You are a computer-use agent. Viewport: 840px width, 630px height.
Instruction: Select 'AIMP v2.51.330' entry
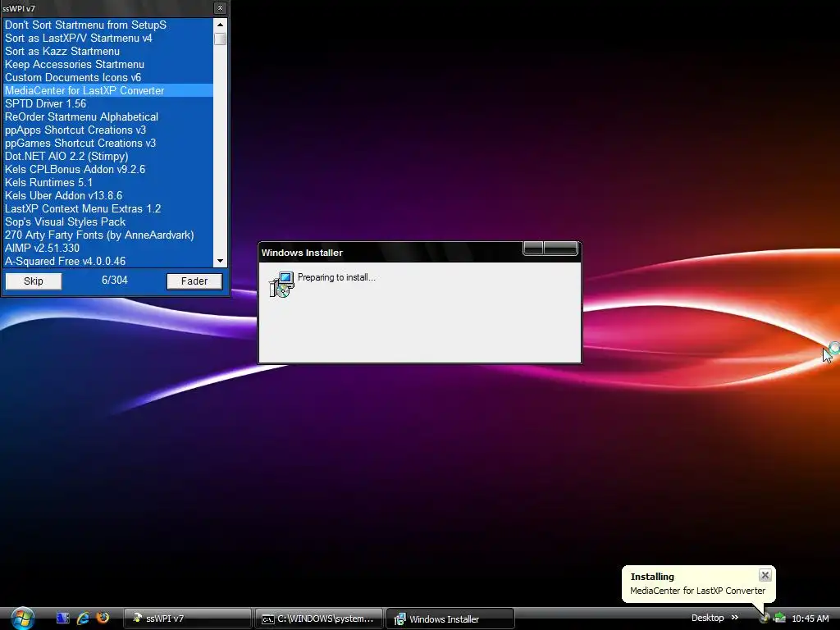click(x=108, y=248)
